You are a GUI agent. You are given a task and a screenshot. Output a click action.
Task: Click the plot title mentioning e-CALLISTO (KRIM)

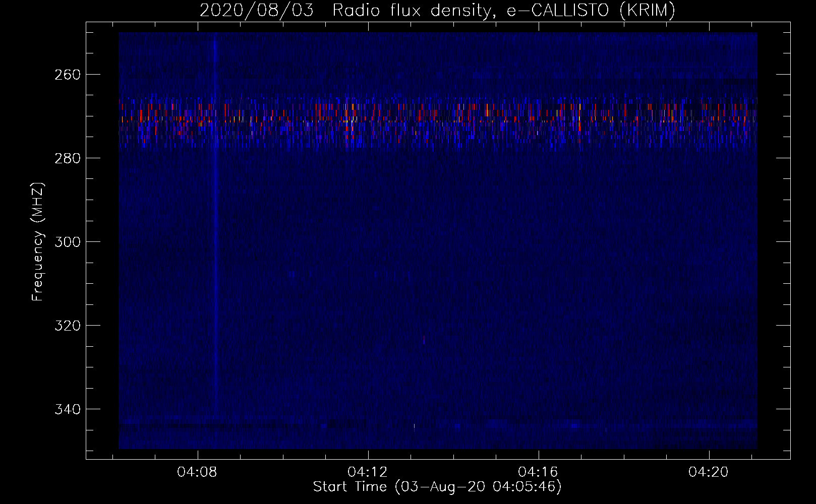437,11
